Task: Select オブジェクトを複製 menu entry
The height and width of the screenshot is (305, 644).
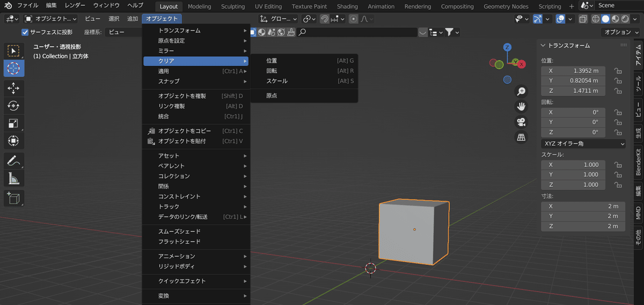Action: click(195, 96)
